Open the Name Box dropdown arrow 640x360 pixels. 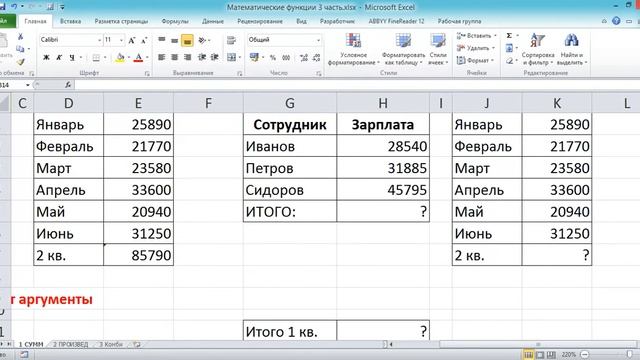tap(28, 85)
